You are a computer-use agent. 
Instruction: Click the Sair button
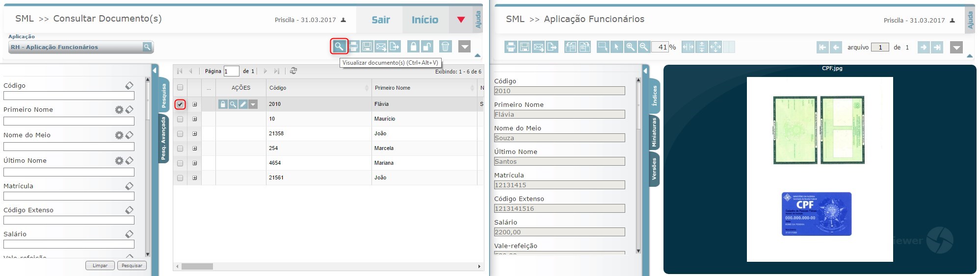point(380,20)
